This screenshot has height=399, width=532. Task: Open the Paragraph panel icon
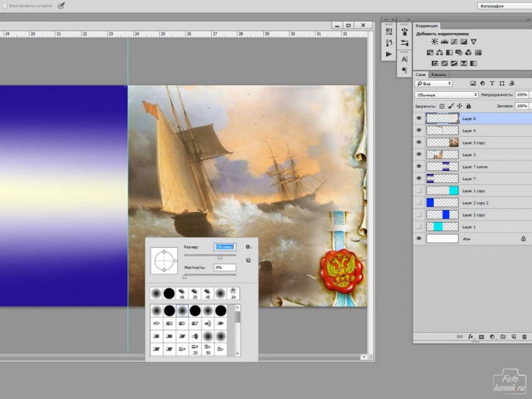[x=404, y=70]
